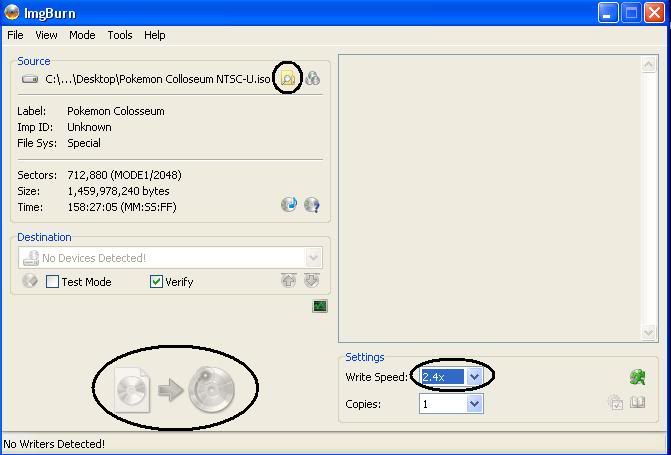Minimize the ImgBurn window
This screenshot has height=455, width=671.
608,12
